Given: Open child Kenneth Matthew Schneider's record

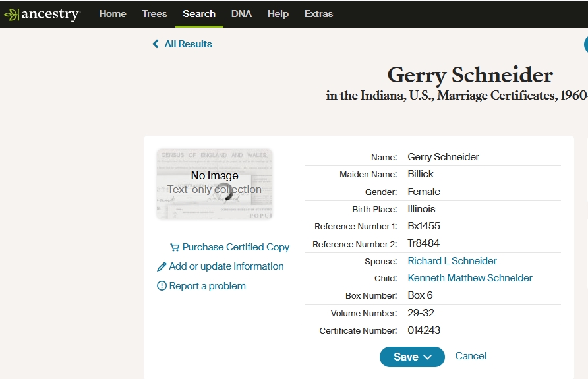Looking at the screenshot, I should click(470, 278).
